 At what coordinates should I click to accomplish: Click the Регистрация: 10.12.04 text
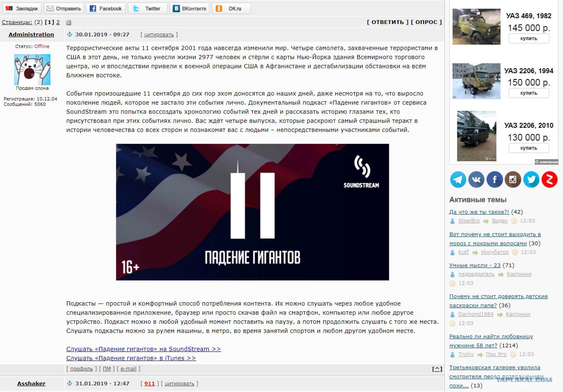(31, 99)
